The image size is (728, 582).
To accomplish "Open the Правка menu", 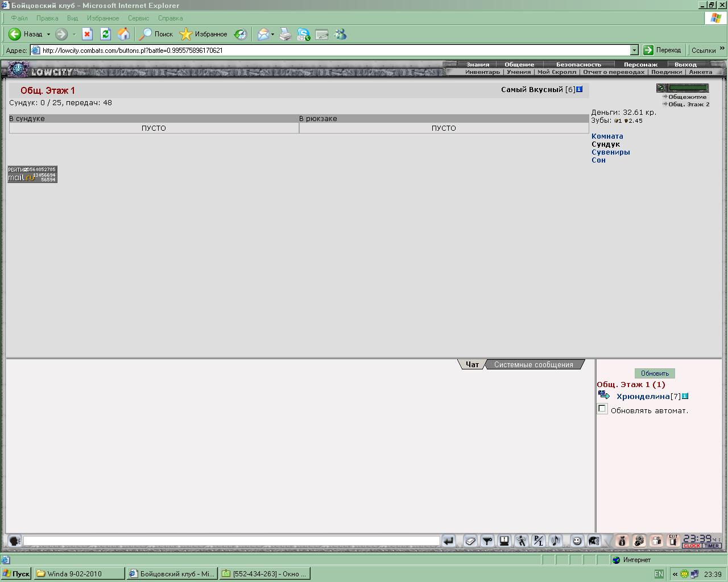I will [47, 18].
